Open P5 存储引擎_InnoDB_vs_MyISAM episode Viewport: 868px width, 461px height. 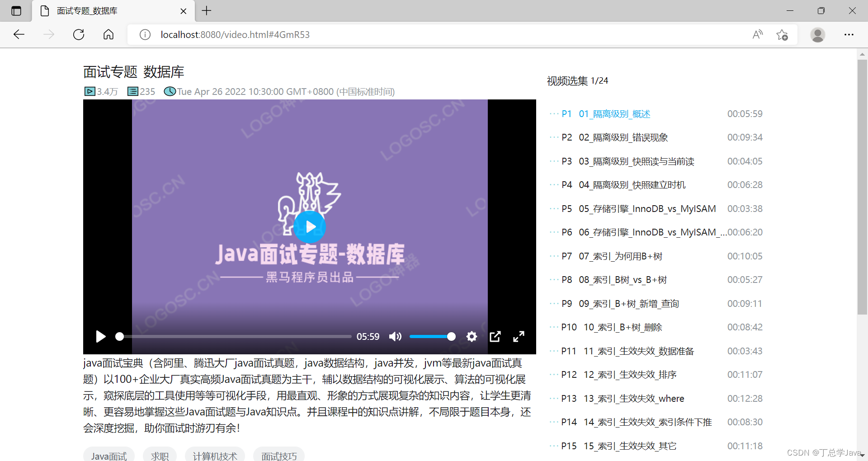tap(656, 209)
